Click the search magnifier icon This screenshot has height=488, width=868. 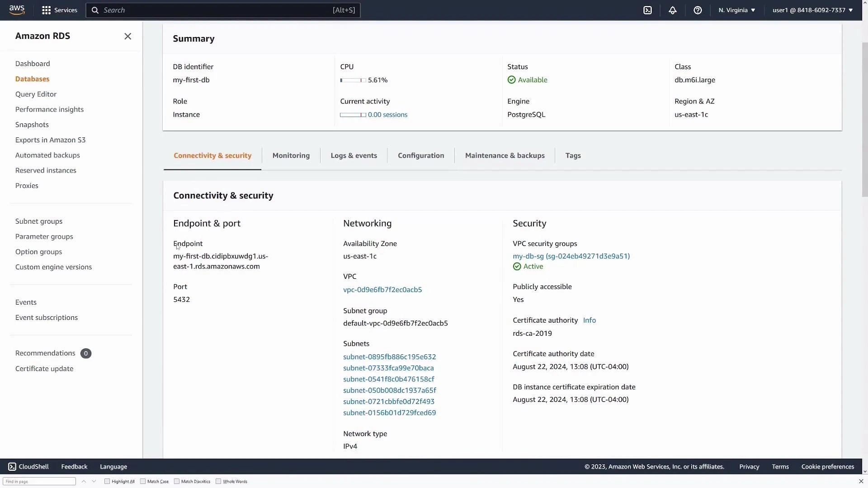pos(95,10)
